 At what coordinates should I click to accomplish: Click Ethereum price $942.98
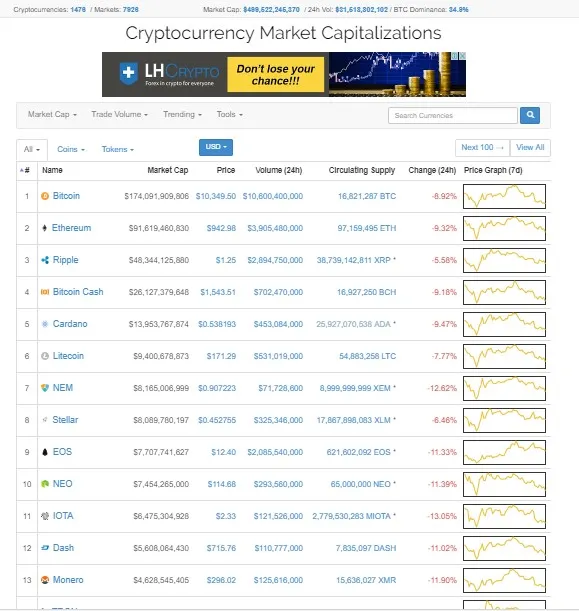point(221,228)
